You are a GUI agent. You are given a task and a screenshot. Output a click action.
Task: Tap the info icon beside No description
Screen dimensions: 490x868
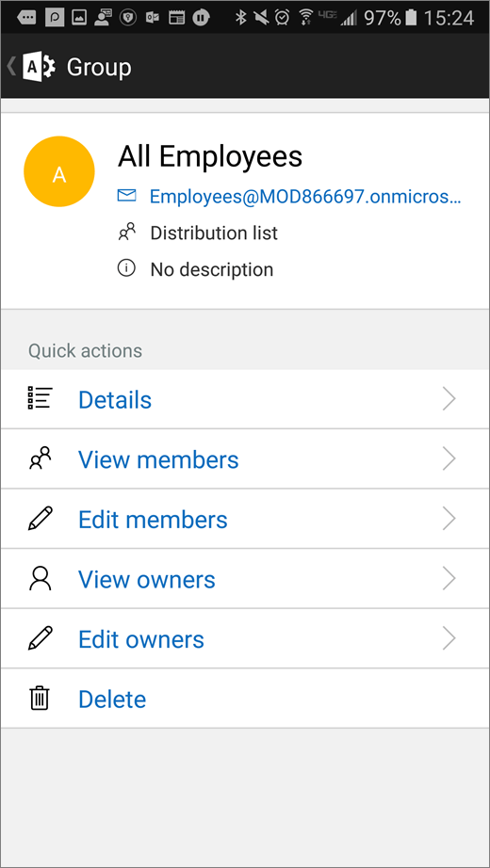click(x=127, y=268)
